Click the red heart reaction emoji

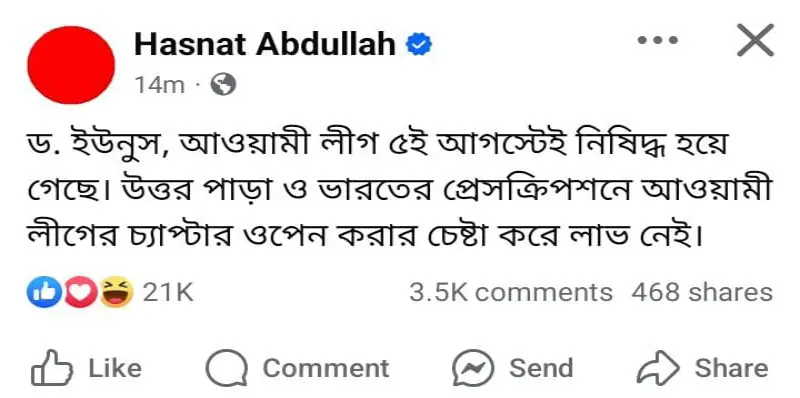(x=81, y=292)
